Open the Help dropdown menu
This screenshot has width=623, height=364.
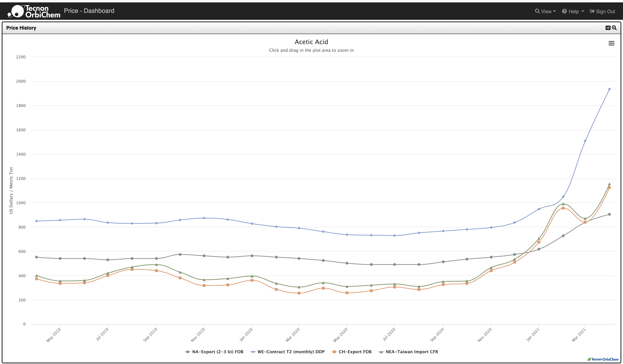[573, 11]
